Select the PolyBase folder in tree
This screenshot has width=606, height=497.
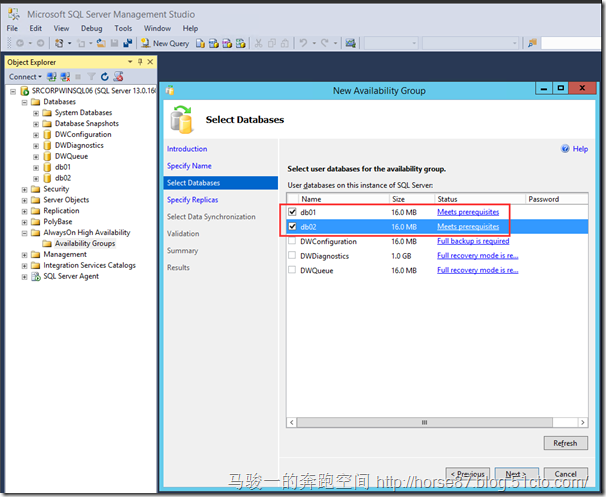[58, 222]
